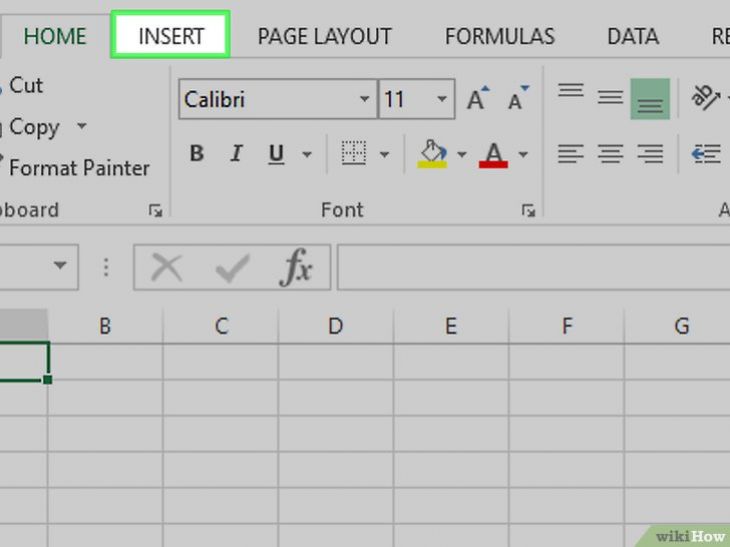
Task: Select column E header
Action: point(451,326)
